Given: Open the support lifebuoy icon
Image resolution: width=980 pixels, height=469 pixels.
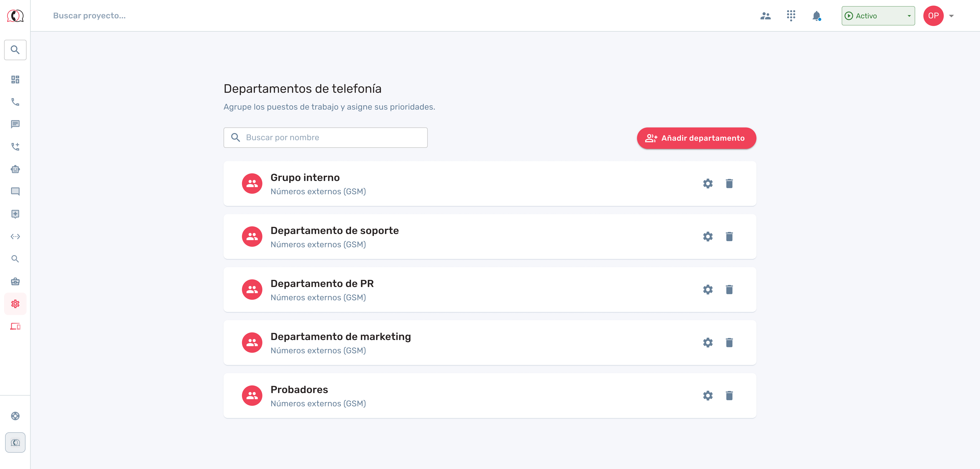Looking at the screenshot, I should click(x=15, y=416).
